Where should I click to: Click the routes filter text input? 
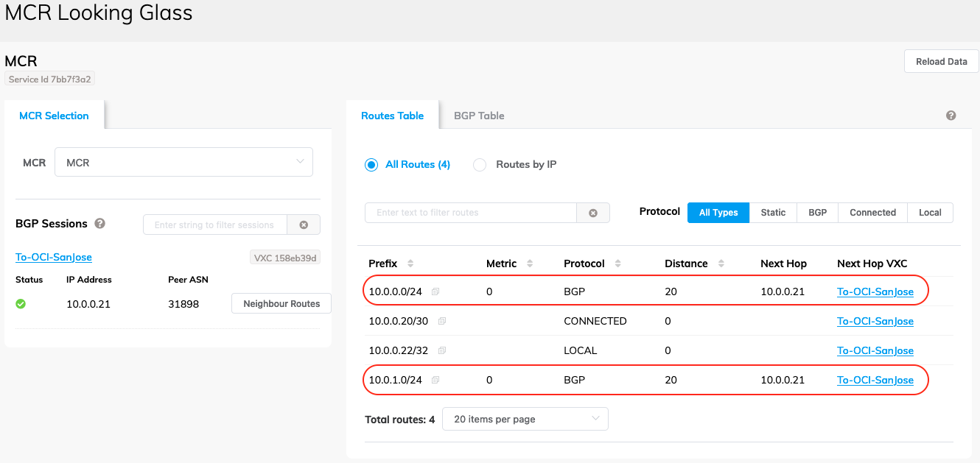pyautogui.click(x=470, y=213)
